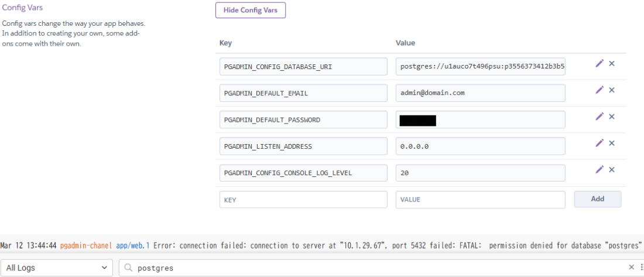644x277 pixels.
Task: Click pencil icon for PGADMIN_DEFAULT_EMAIL
Action: [599, 90]
